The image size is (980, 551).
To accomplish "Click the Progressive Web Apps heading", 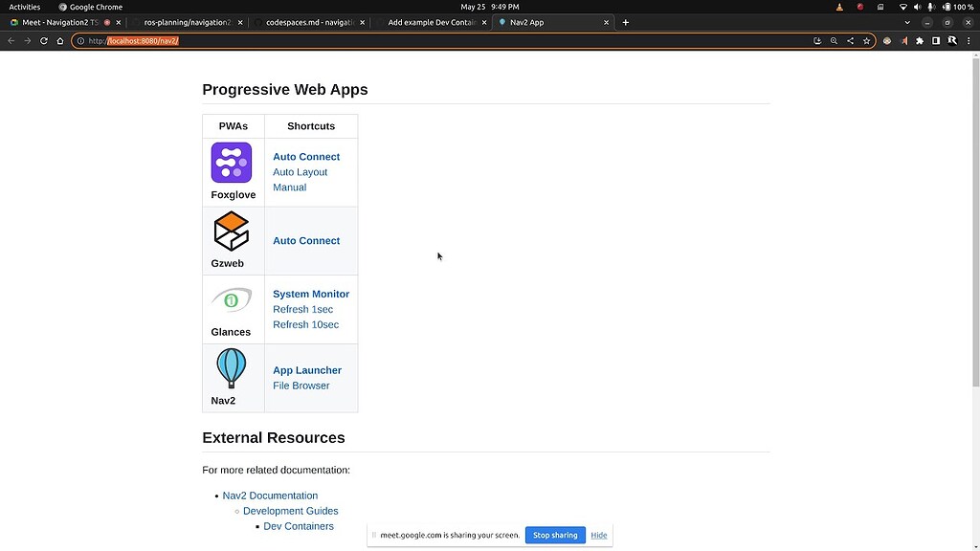I will click(x=285, y=89).
